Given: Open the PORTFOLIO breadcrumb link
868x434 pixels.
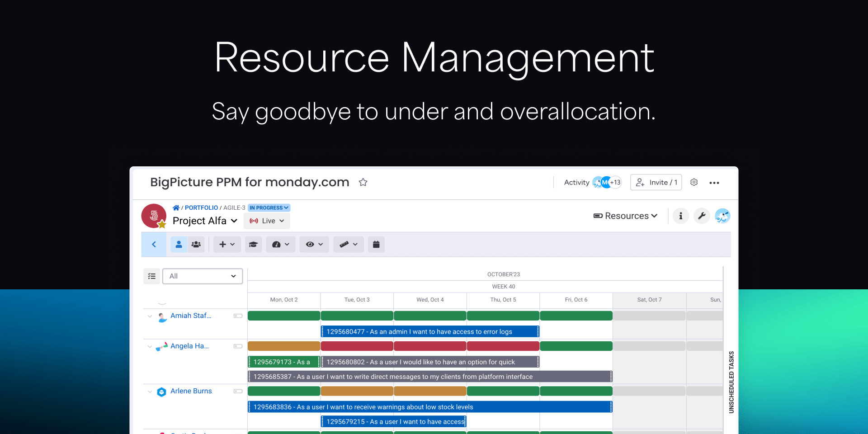Looking at the screenshot, I should pos(201,208).
